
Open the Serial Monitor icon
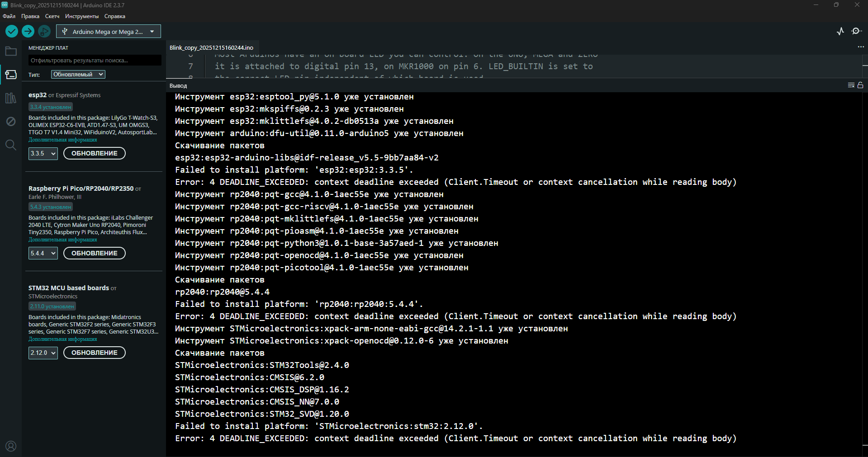pos(856,31)
